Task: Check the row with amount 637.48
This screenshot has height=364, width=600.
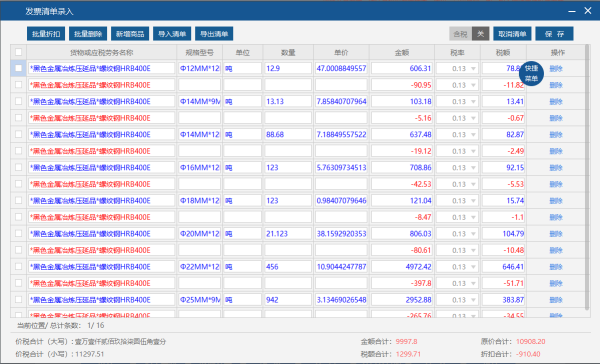Action: coord(18,134)
